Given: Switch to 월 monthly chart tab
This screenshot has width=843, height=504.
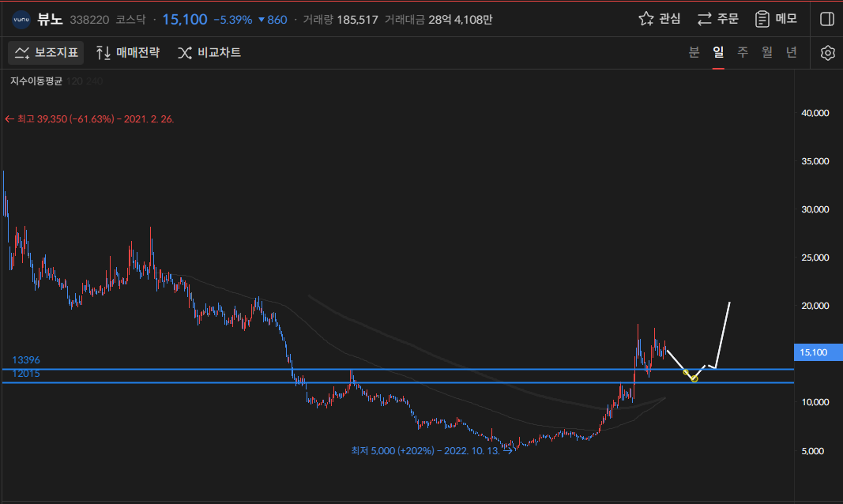Looking at the screenshot, I should tap(766, 52).
